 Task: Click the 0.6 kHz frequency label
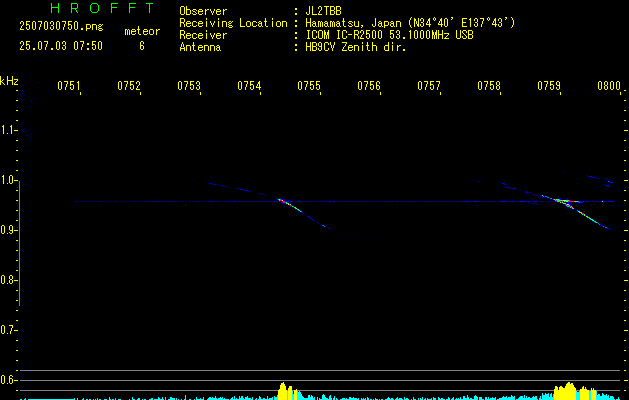[x=8, y=380]
